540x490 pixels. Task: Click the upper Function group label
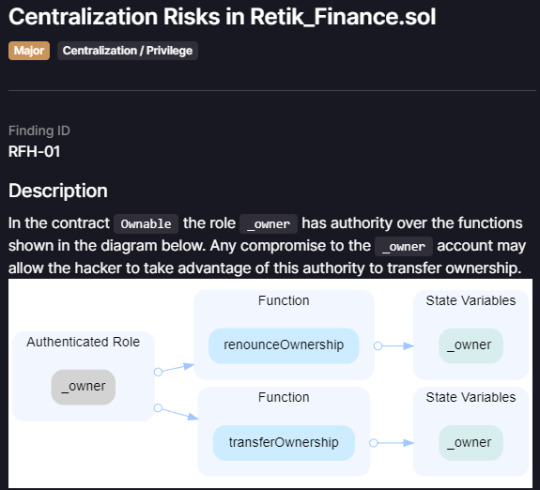tap(284, 301)
